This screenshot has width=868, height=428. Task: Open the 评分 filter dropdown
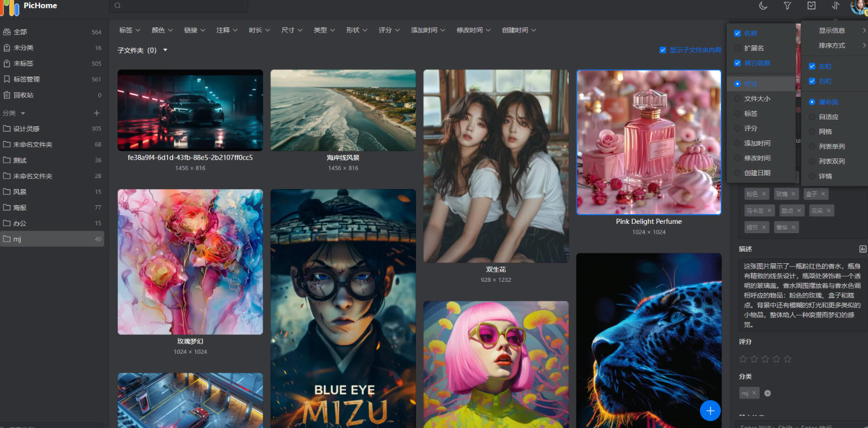(388, 30)
